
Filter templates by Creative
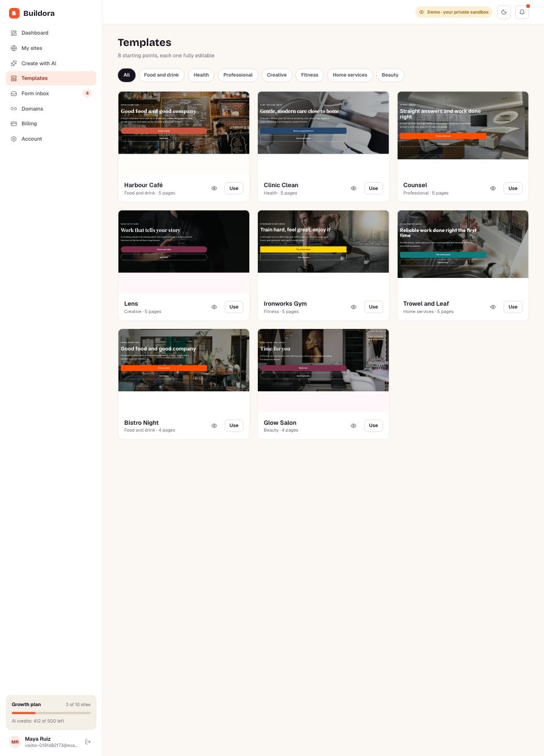[277, 75]
